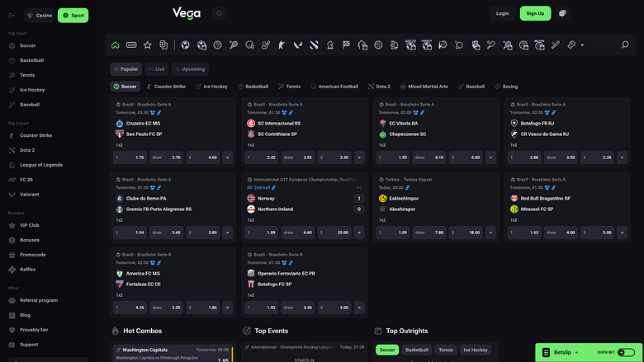
Task: Click the Vega logo
Action: click(187, 13)
